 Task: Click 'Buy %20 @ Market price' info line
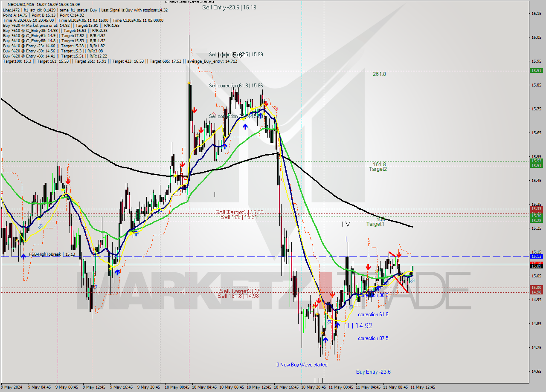tap(61, 25)
